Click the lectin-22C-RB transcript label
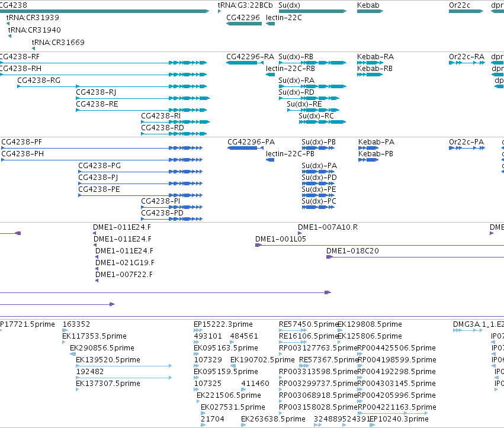504x428 pixels. point(290,69)
